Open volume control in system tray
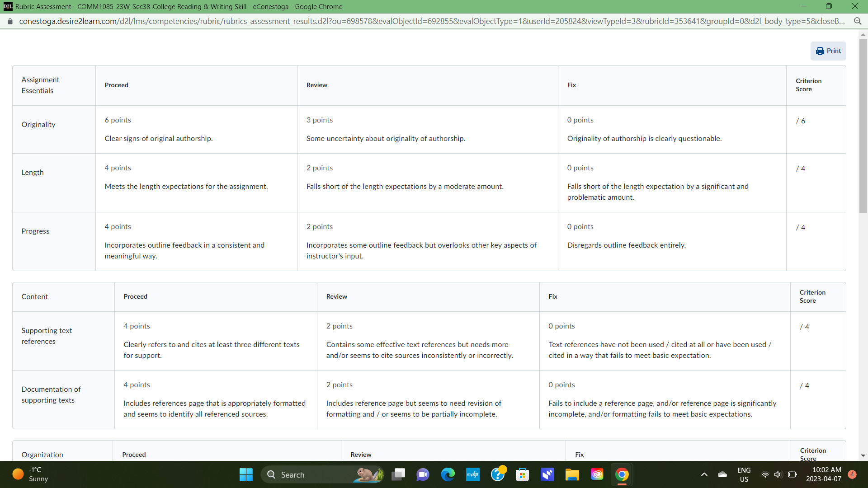Viewport: 868px width, 488px height. (778, 474)
